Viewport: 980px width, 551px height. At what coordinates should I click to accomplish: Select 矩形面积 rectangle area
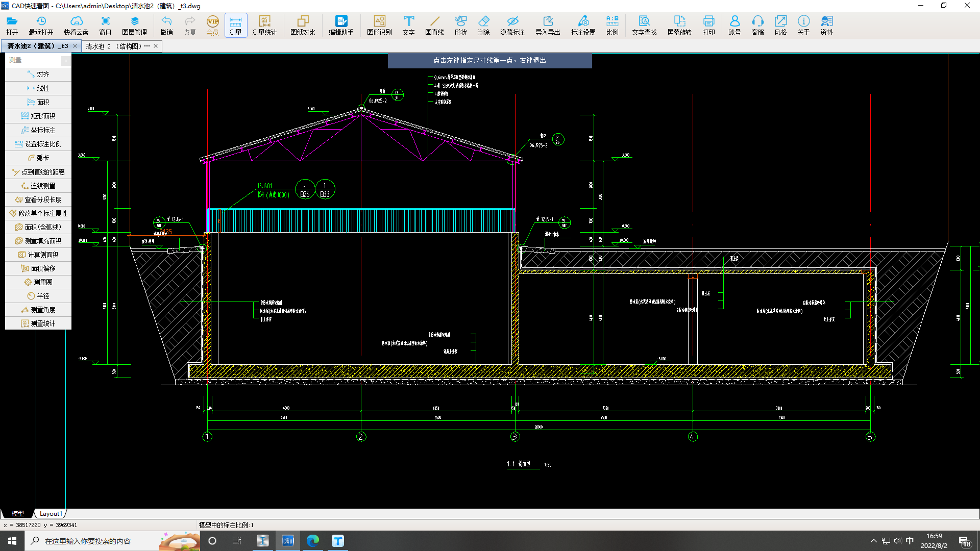(x=38, y=116)
